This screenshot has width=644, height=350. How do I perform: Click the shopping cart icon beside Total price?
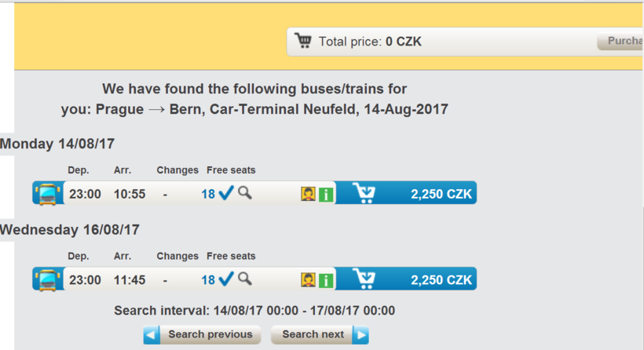(x=303, y=41)
